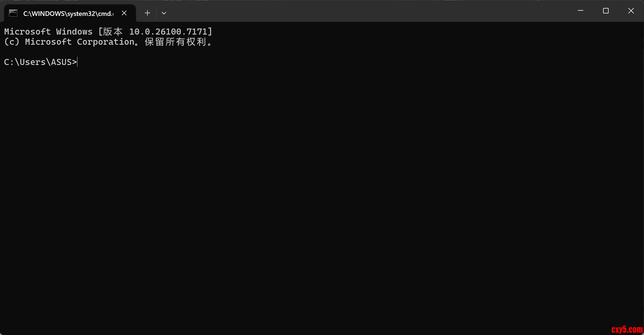Minimize the terminal window
The width and height of the screenshot is (644, 335).
[x=581, y=11]
